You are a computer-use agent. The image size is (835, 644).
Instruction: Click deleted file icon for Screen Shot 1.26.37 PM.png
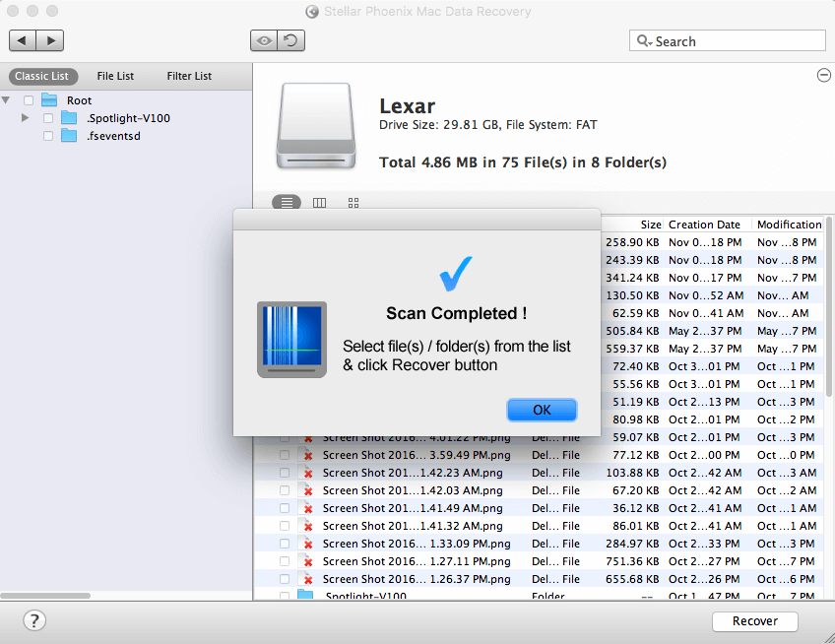tap(305, 578)
